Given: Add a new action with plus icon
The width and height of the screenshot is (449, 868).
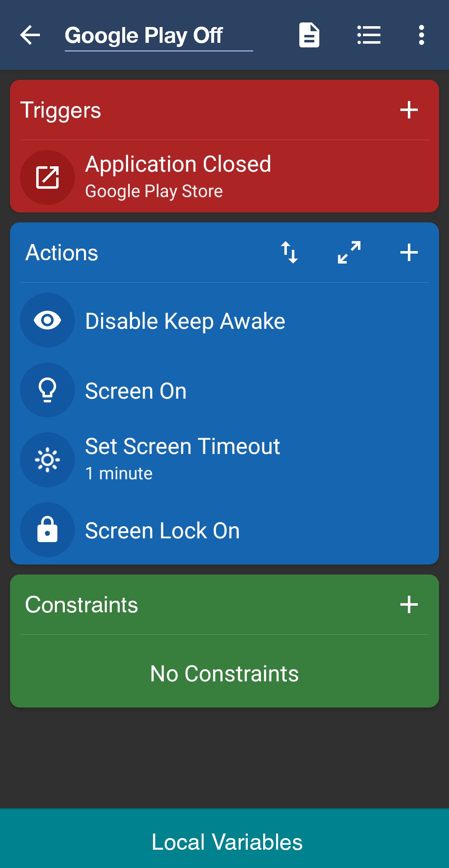Looking at the screenshot, I should click(x=409, y=252).
